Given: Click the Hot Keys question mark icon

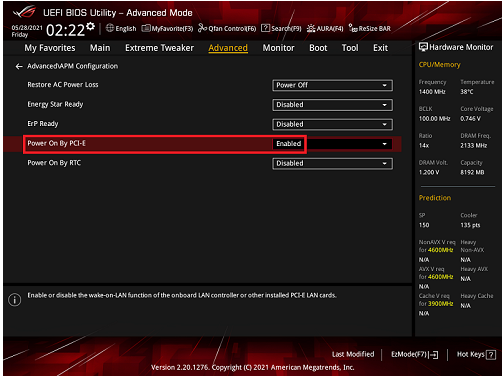Looking at the screenshot, I should point(491,355).
